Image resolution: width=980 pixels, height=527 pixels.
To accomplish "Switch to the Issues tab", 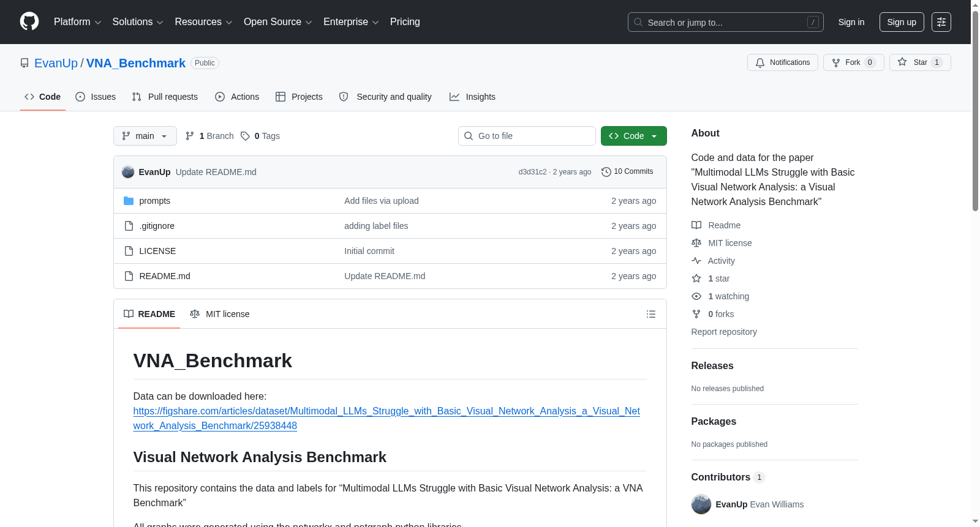I will [x=96, y=97].
